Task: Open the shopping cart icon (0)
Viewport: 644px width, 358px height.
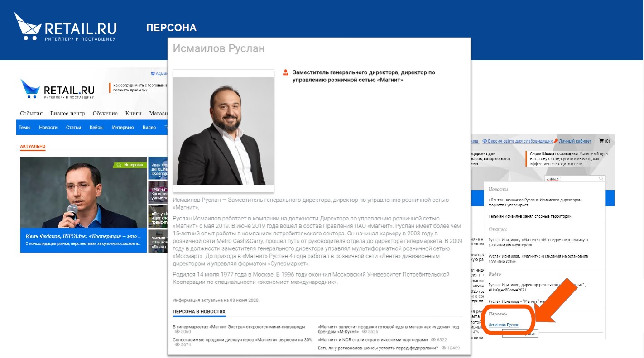Action: click(604, 141)
